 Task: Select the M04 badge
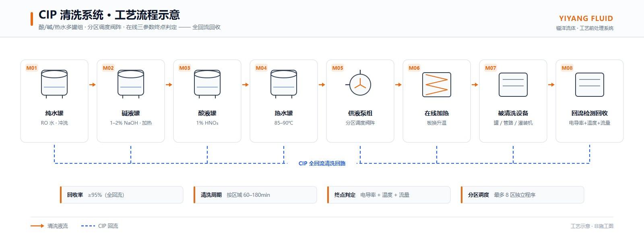tap(261, 68)
